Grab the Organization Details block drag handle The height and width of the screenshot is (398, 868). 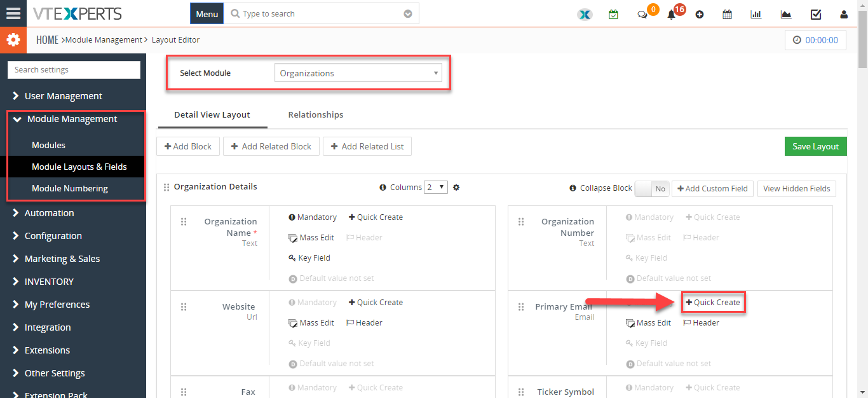pos(166,187)
